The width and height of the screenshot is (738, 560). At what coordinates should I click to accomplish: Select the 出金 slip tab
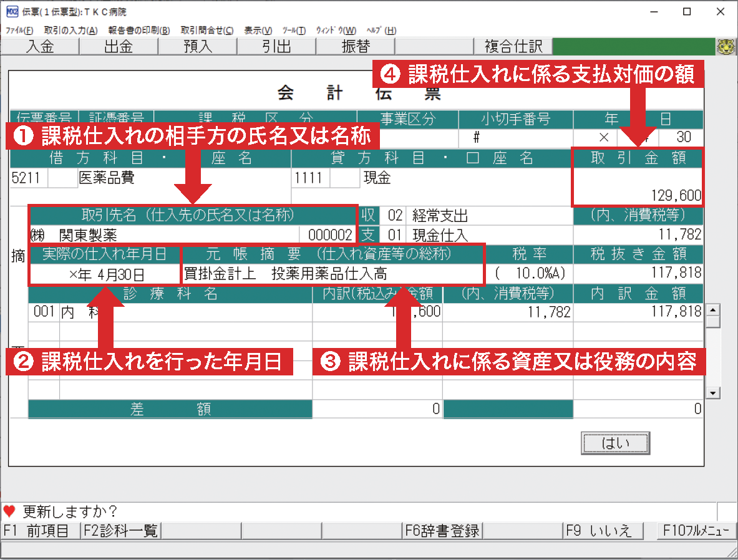[x=119, y=47]
